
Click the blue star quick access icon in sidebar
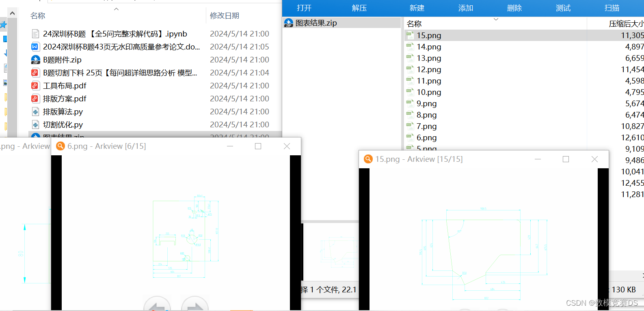[3, 25]
